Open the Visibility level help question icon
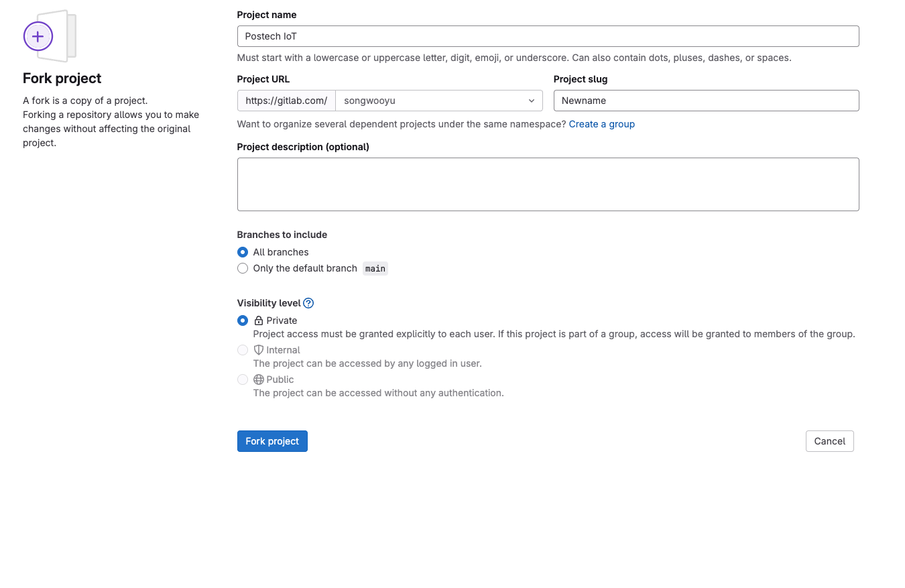This screenshot has height=588, width=905. tap(308, 303)
